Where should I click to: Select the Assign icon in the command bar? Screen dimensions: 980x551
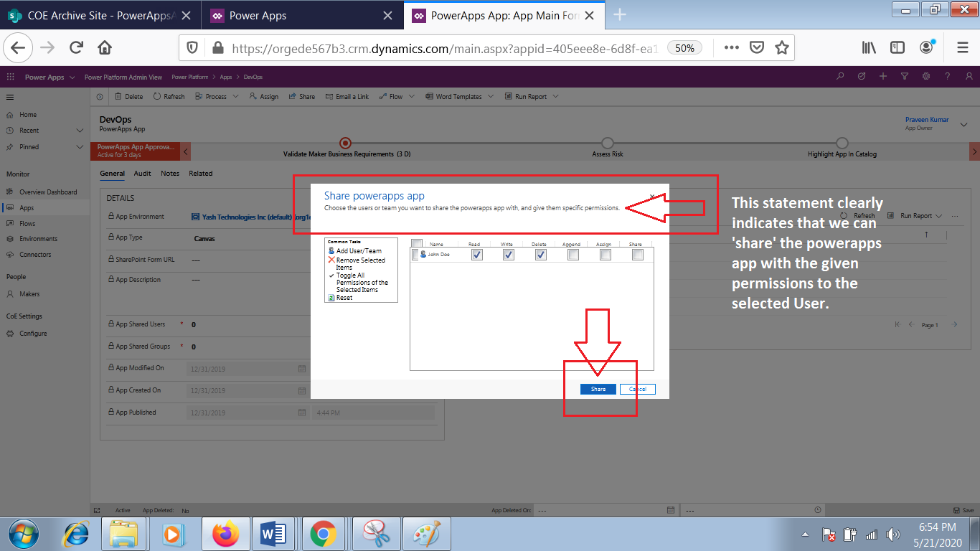click(x=263, y=95)
